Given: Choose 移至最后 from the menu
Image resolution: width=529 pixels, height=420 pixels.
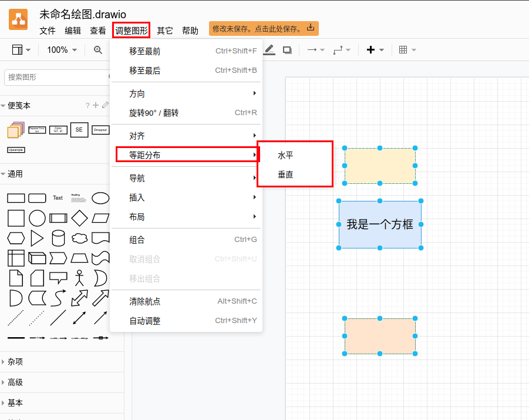Looking at the screenshot, I should click(186, 70).
